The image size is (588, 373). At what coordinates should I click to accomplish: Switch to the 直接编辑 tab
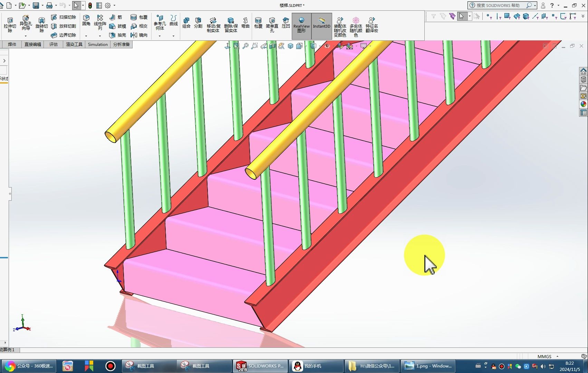pyautogui.click(x=33, y=44)
